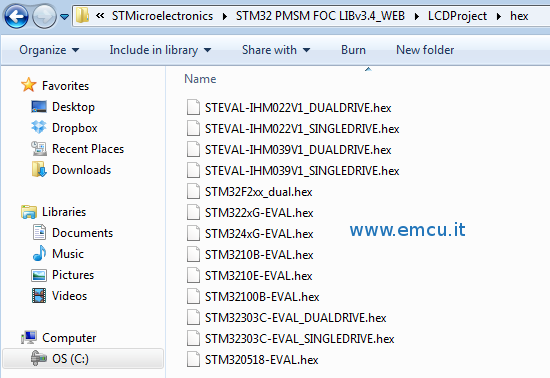Open the Organize menu dropdown
550x378 pixels.
[49, 50]
